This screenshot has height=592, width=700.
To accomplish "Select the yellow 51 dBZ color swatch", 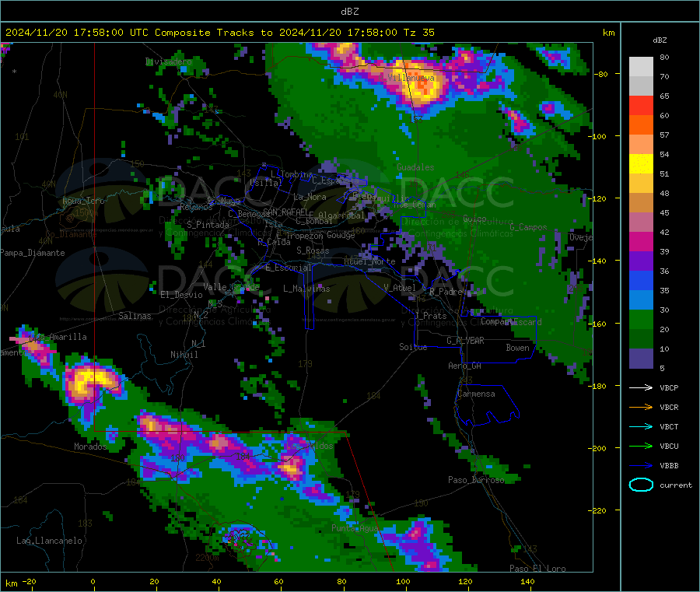I will click(x=641, y=164).
